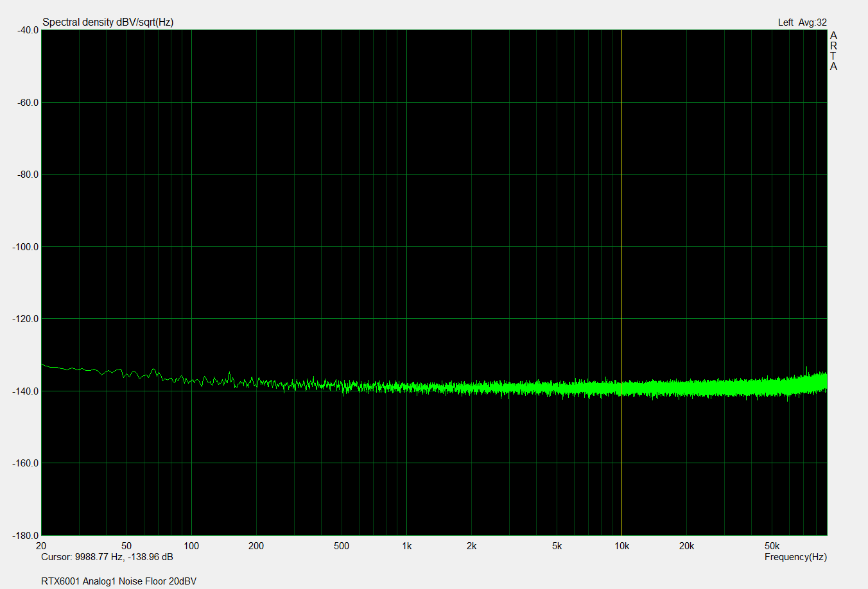Click the vertical ARTA logo text
This screenshot has height=589, width=868.
click(x=833, y=51)
